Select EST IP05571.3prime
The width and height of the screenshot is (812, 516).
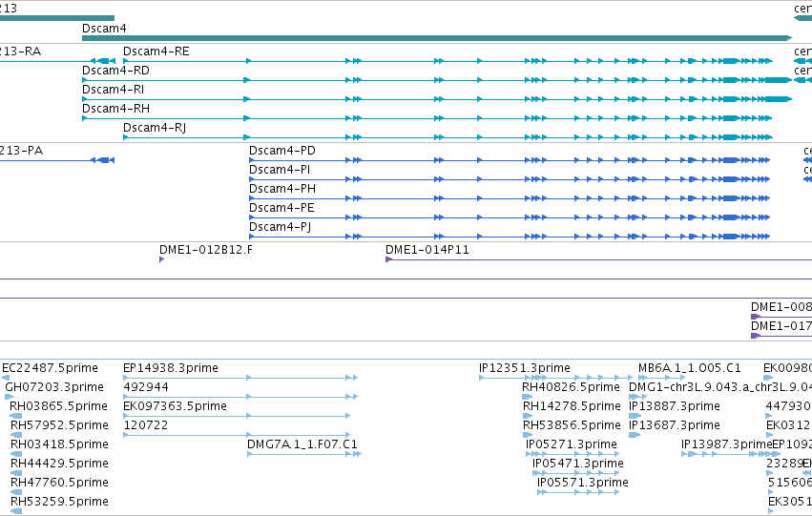583,483
